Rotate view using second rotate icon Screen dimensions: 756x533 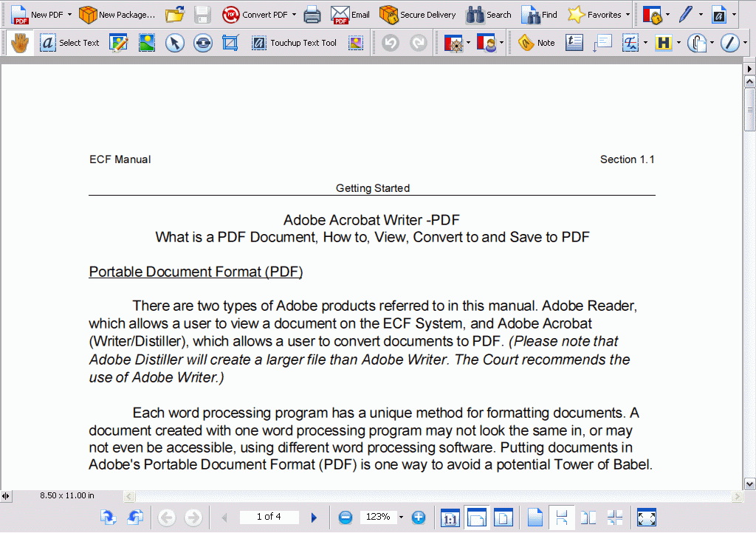pyautogui.click(x=136, y=517)
